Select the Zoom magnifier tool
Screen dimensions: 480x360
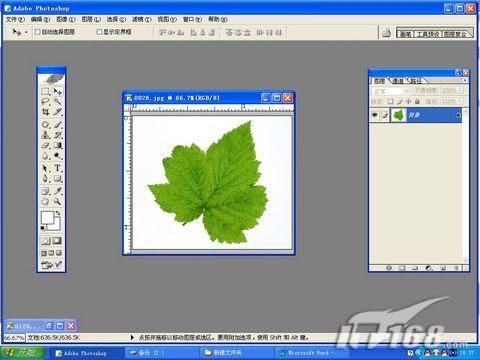(58, 201)
